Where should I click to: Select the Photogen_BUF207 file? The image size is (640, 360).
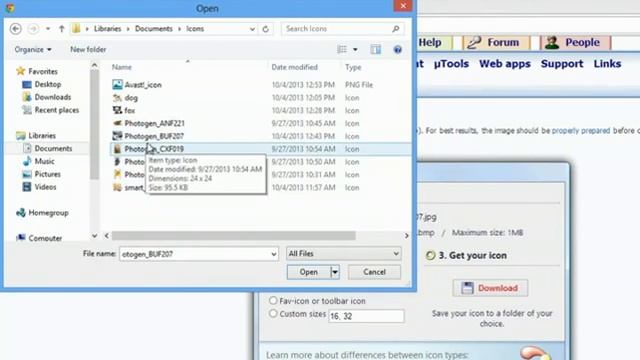tap(154, 136)
